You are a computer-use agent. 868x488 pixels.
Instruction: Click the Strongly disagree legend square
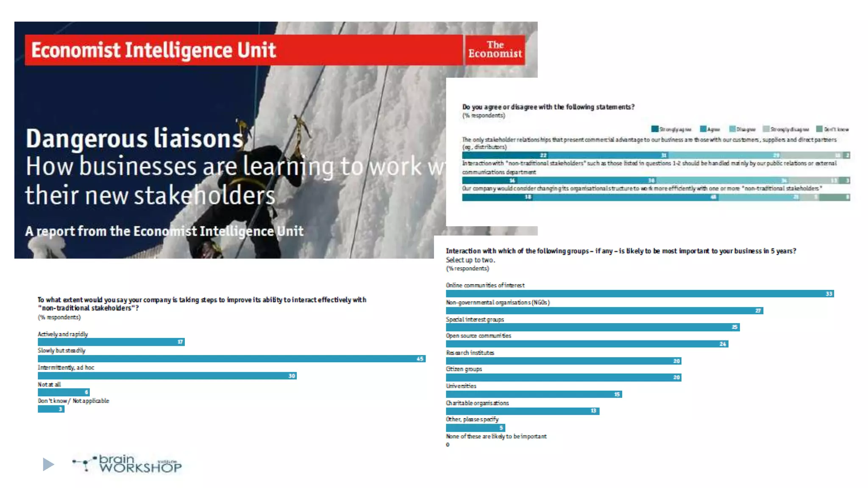point(766,129)
